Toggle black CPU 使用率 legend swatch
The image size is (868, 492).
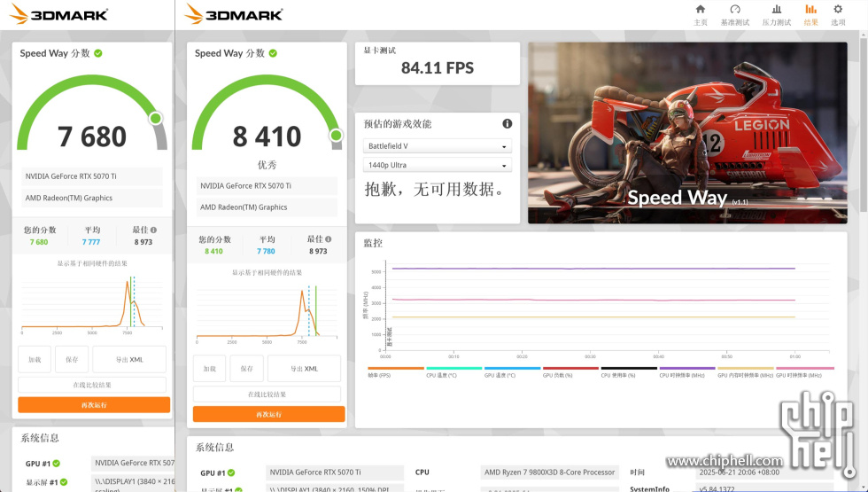629,368
